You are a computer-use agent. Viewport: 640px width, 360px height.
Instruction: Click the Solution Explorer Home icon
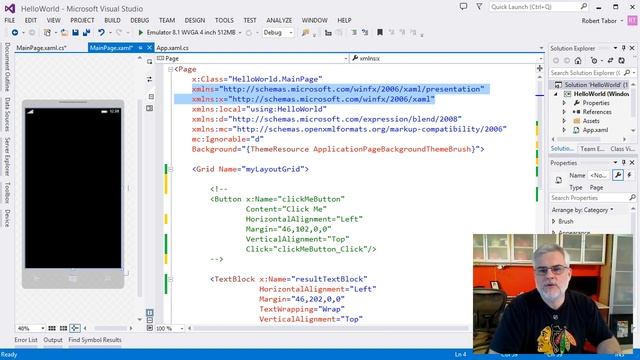tap(578, 60)
